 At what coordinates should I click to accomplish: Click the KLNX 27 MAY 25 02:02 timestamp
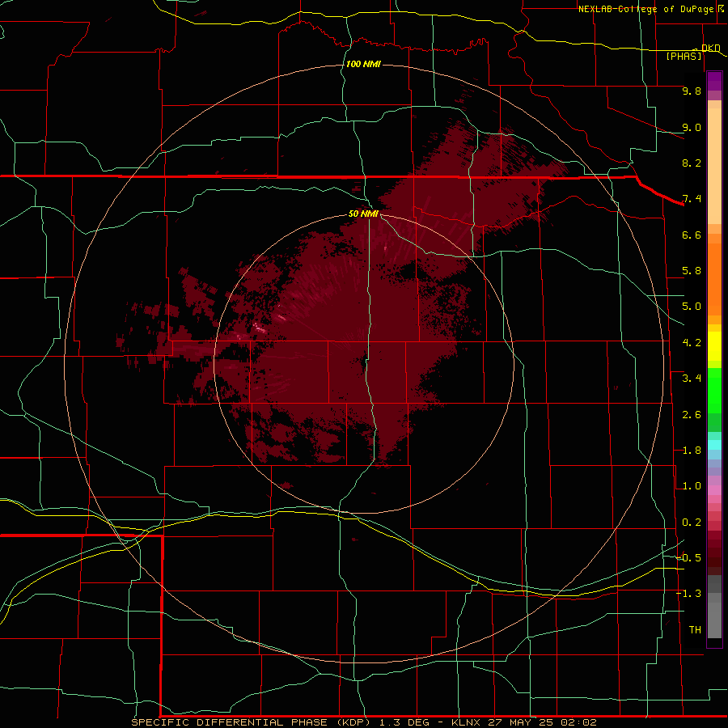(x=523, y=722)
